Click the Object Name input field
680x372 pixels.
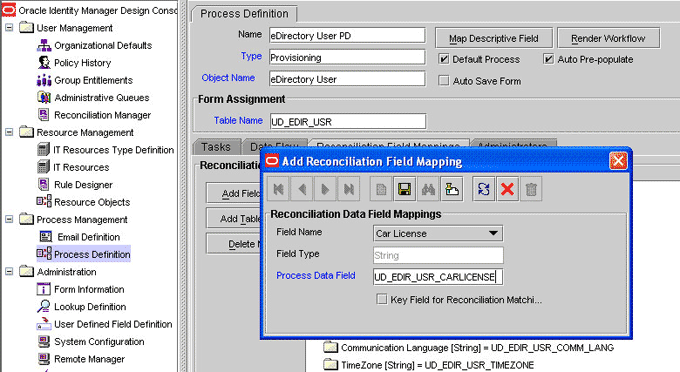(x=347, y=79)
